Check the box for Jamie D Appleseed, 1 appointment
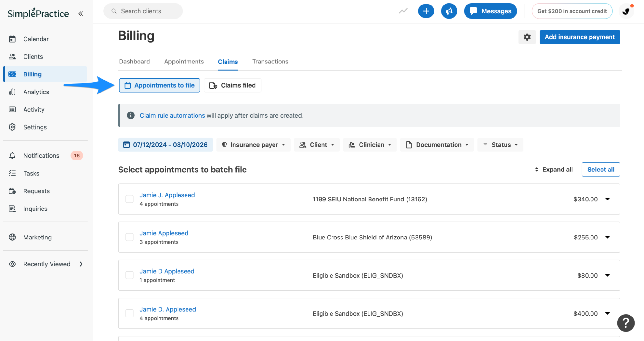This screenshot has width=644, height=341. click(130, 275)
